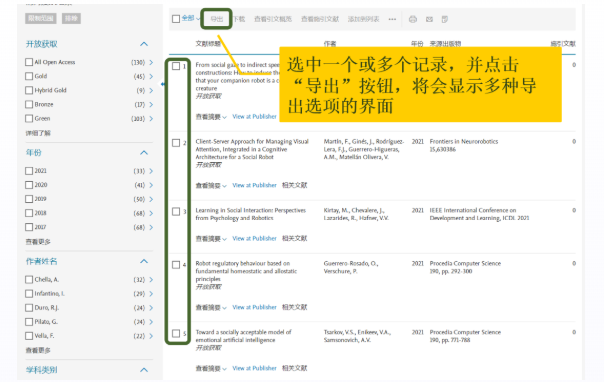Select checkbox for result number 2
The width and height of the screenshot is (604, 382).
pyautogui.click(x=176, y=143)
